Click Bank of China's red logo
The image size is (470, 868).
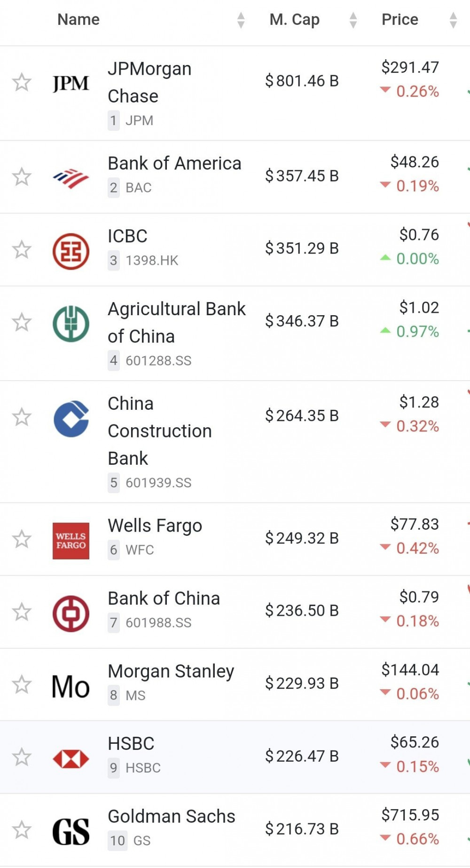tap(70, 613)
